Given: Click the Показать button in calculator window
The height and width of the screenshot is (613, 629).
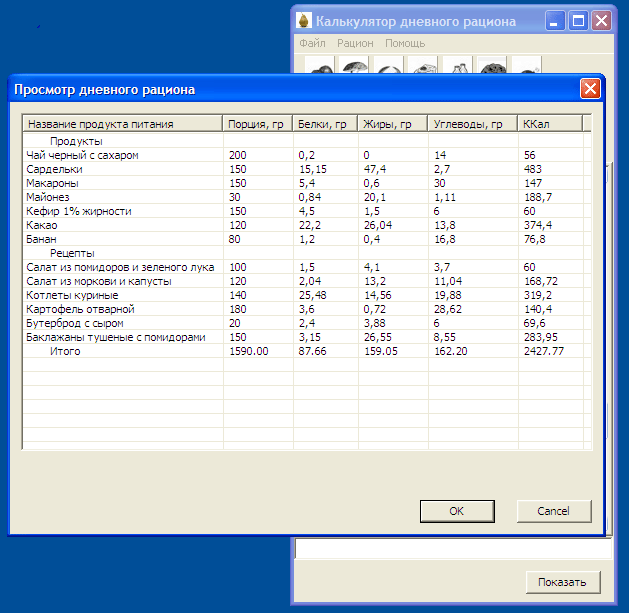Looking at the screenshot, I should click(x=563, y=582).
